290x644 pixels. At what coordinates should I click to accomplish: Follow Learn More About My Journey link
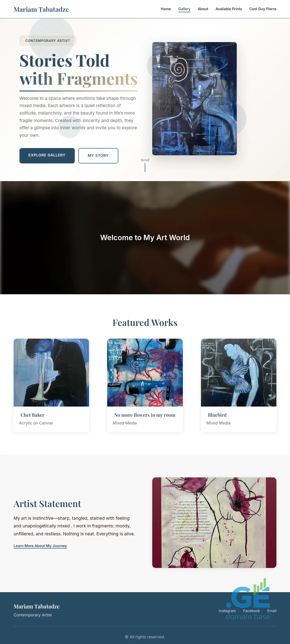click(x=40, y=546)
